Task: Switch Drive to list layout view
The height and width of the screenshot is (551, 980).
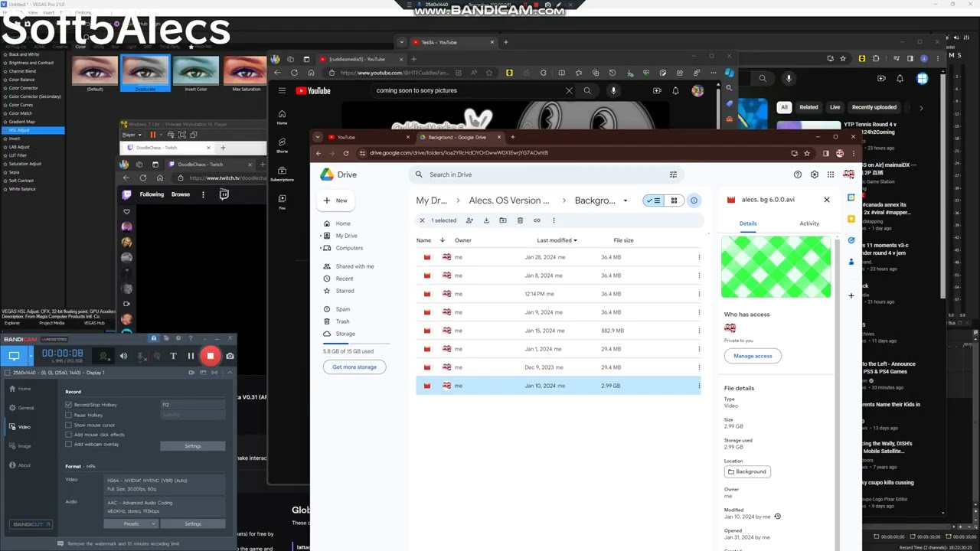Action: pos(653,201)
